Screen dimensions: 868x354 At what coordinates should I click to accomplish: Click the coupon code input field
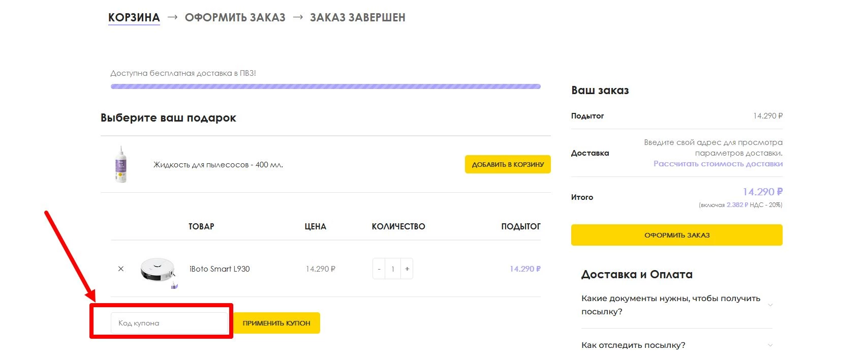(169, 323)
